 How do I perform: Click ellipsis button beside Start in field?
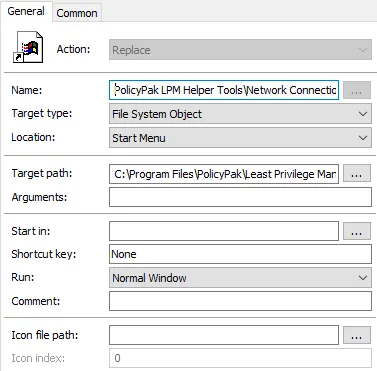coord(357,231)
